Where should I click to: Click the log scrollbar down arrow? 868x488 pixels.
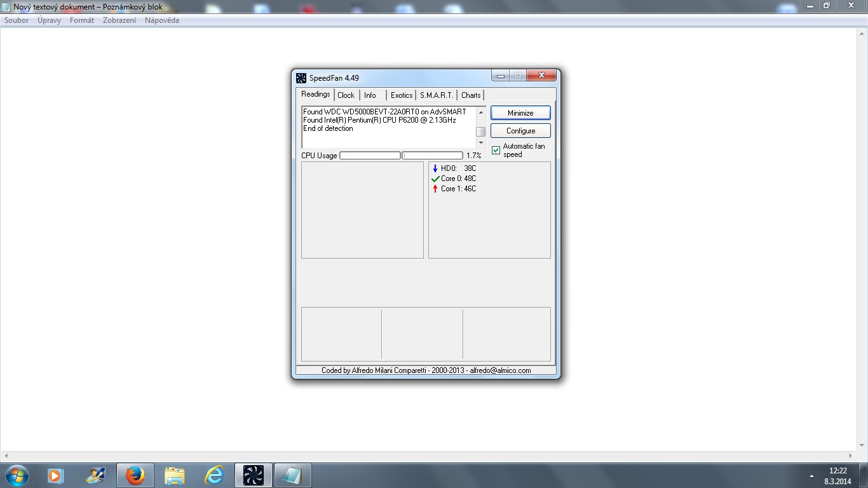481,143
